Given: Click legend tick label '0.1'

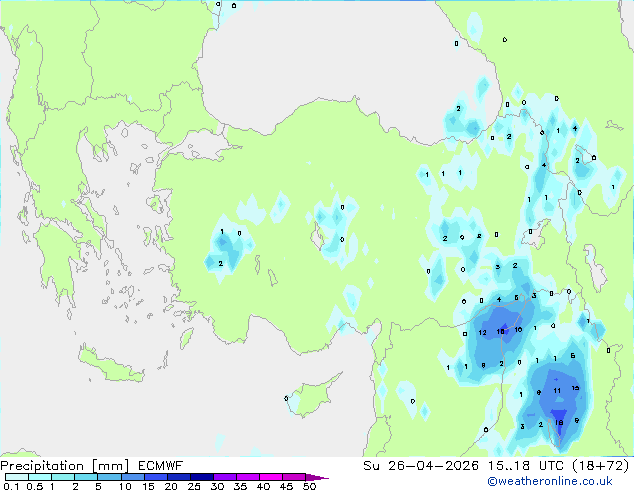Looking at the screenshot, I should (x=11, y=486).
